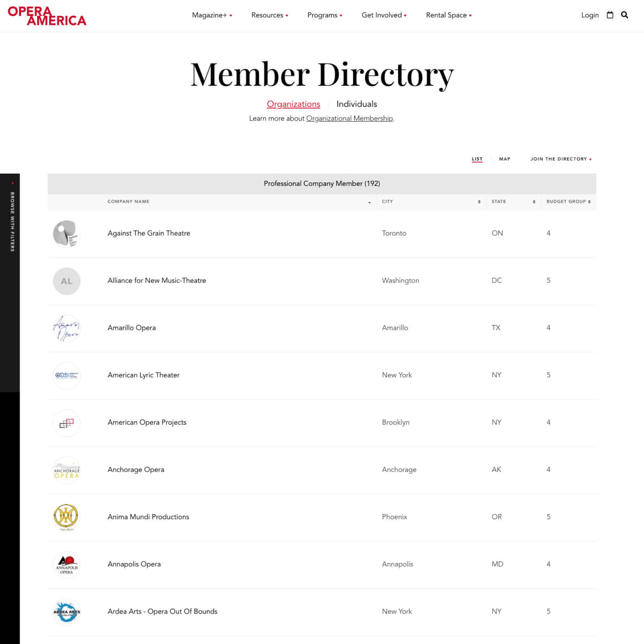Image resolution: width=644 pixels, height=644 pixels.
Task: Open Amarillo Opera entry
Action: (131, 328)
